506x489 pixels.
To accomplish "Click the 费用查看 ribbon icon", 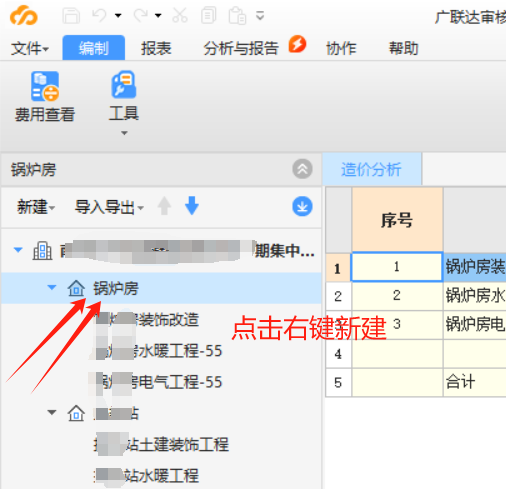I will point(45,86).
